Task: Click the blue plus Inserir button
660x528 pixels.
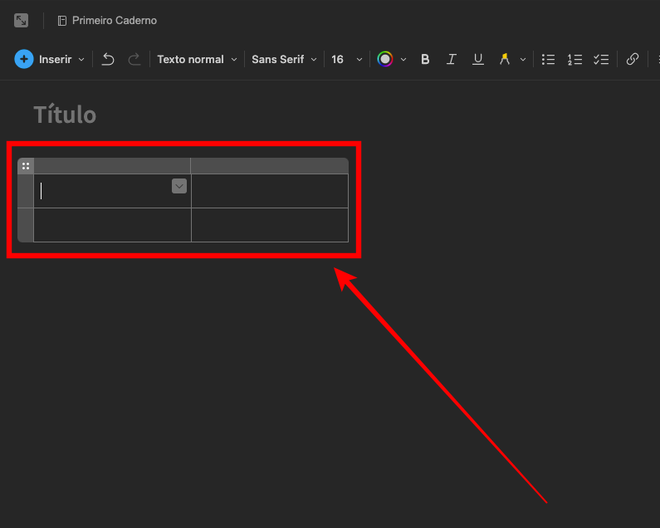Action: click(24, 59)
